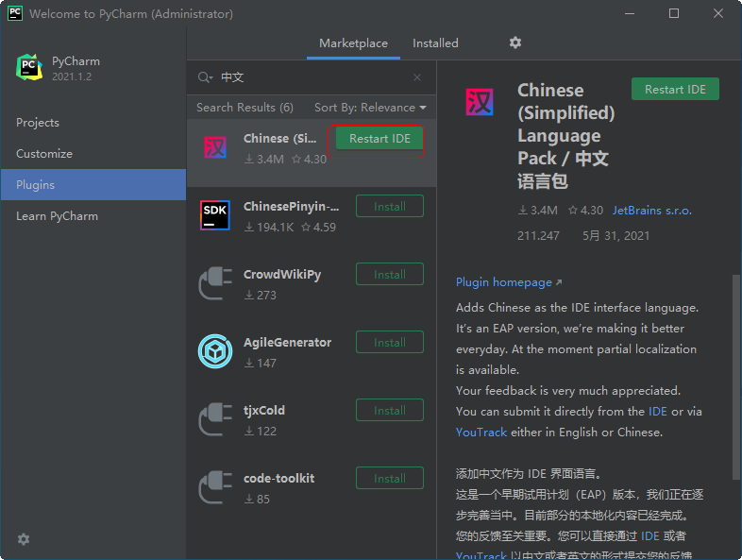Open Sort By: Relevance dropdown

click(370, 108)
